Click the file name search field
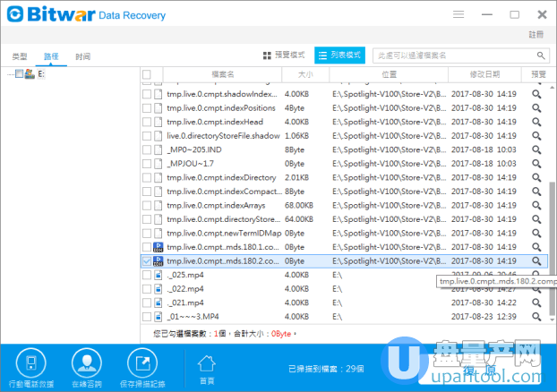557x392 pixels. (457, 55)
